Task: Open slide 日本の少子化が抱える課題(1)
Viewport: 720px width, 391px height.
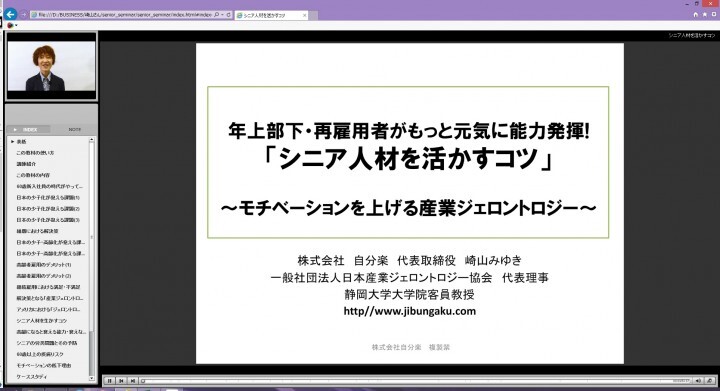Action: point(48,197)
